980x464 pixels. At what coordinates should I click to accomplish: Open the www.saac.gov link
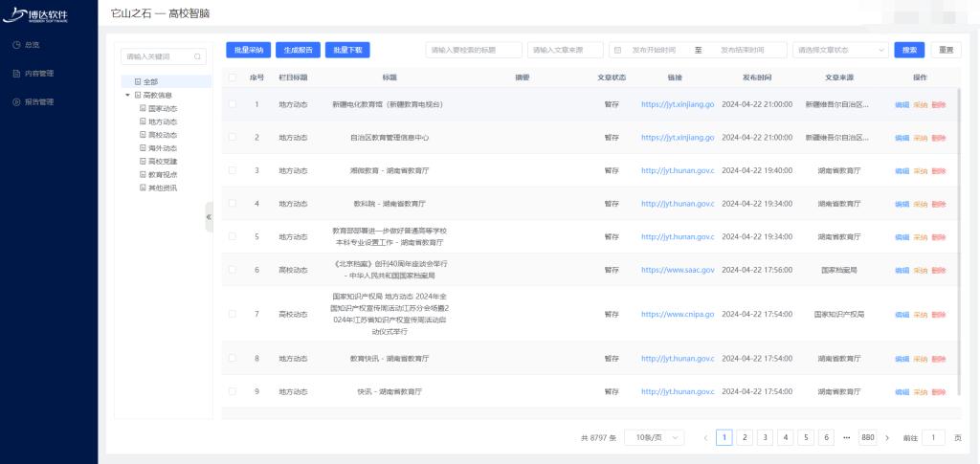(x=678, y=270)
